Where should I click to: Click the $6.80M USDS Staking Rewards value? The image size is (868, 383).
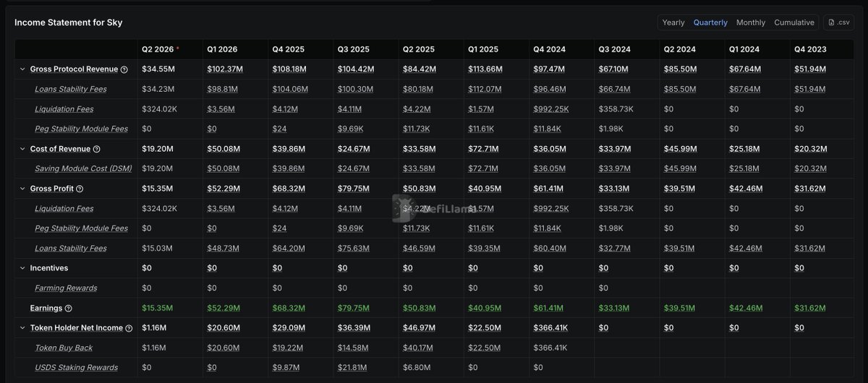point(417,368)
